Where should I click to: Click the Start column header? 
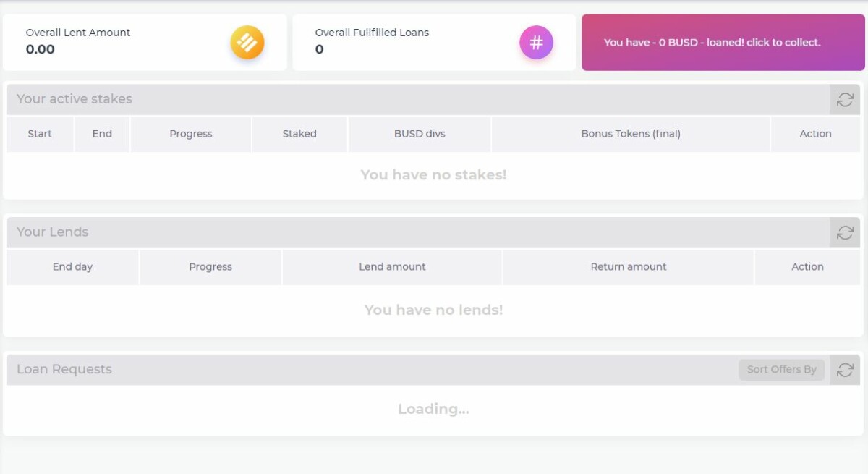(40, 134)
